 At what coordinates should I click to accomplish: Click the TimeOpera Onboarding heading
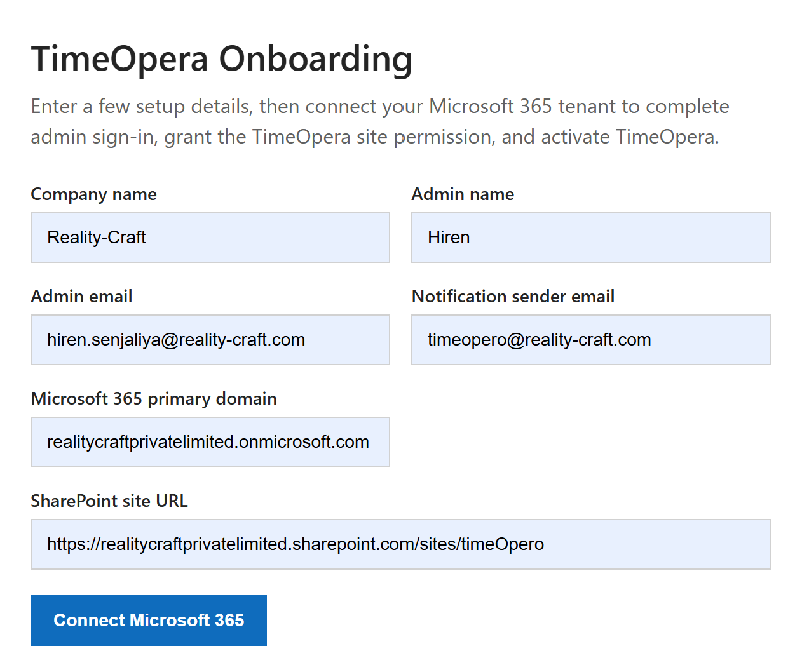[x=222, y=59]
